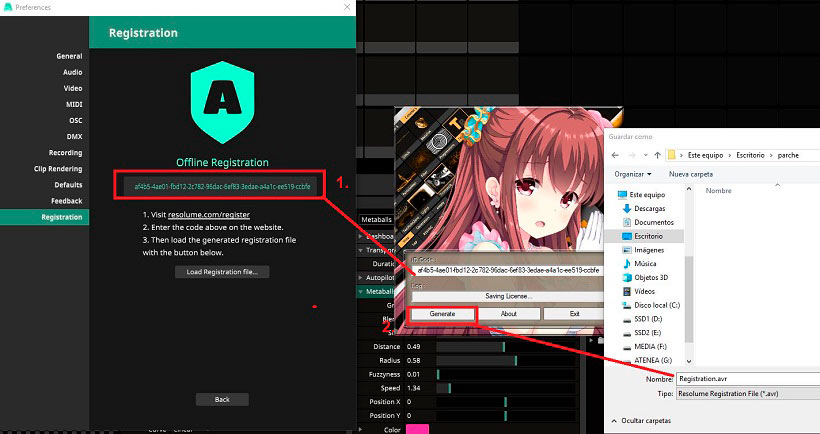
Task: Click Back arrow in Guardar como dialog
Action: 616,155
